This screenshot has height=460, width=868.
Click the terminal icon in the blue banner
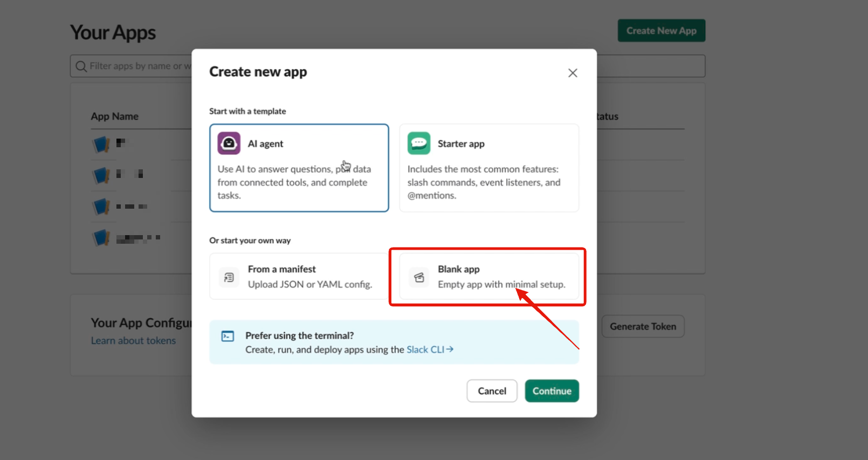[228, 337]
